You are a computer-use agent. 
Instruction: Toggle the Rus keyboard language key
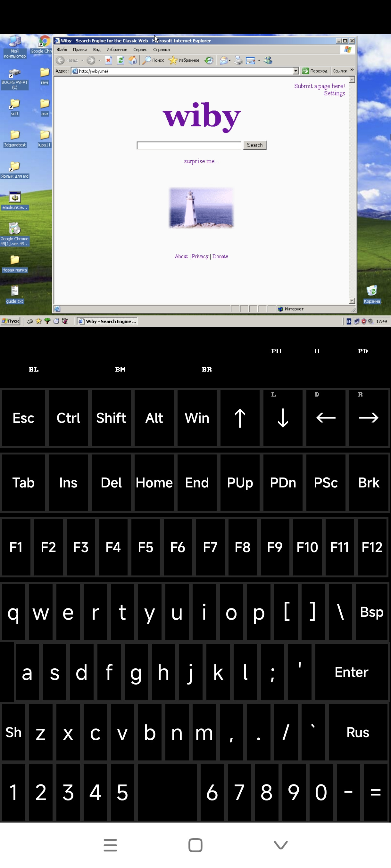(358, 732)
